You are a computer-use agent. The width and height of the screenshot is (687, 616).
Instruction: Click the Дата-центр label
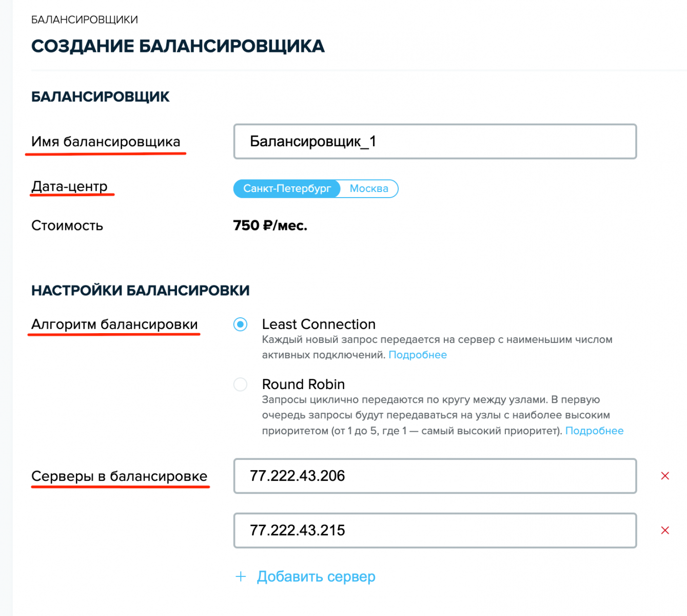69,186
